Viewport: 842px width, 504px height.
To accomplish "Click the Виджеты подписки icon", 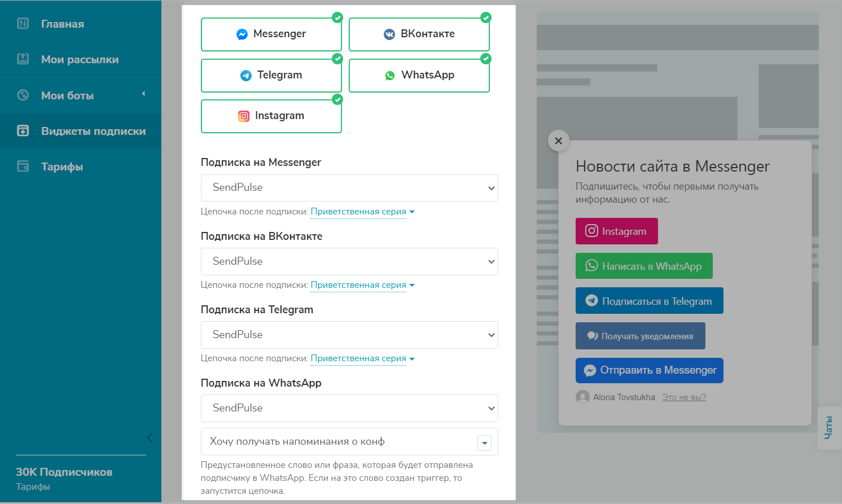I will tap(23, 130).
